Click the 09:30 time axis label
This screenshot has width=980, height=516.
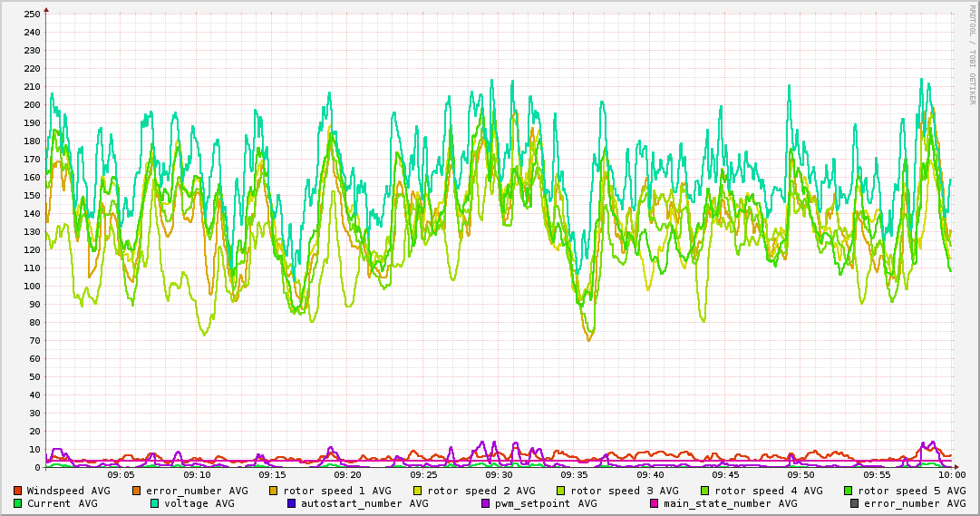click(x=499, y=474)
